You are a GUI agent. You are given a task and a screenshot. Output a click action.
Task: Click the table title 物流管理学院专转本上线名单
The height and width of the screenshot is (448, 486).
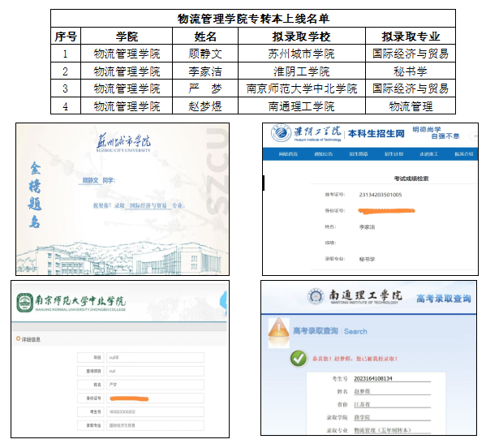coord(253,19)
